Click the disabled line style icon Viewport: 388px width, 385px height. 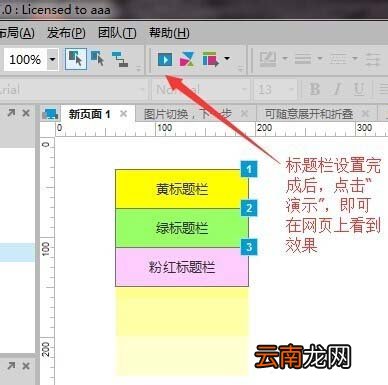coord(303,59)
